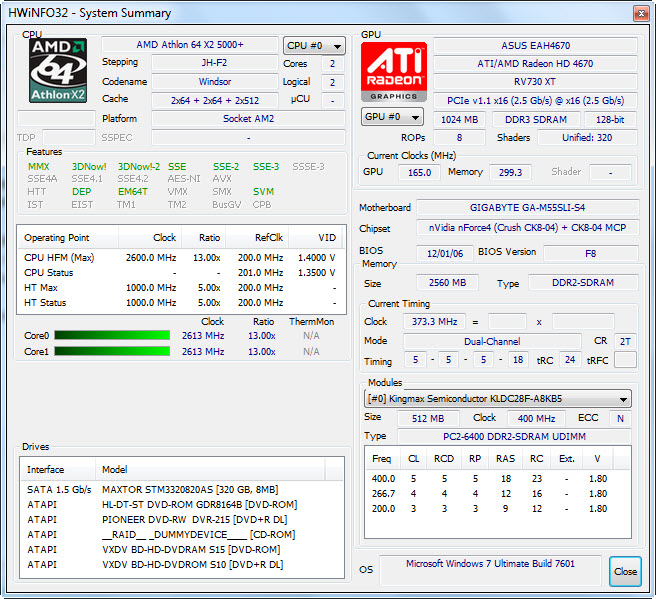
Task: Click the AMD Athlon 64 X2 5000+ field
Action: pyautogui.click(x=190, y=45)
